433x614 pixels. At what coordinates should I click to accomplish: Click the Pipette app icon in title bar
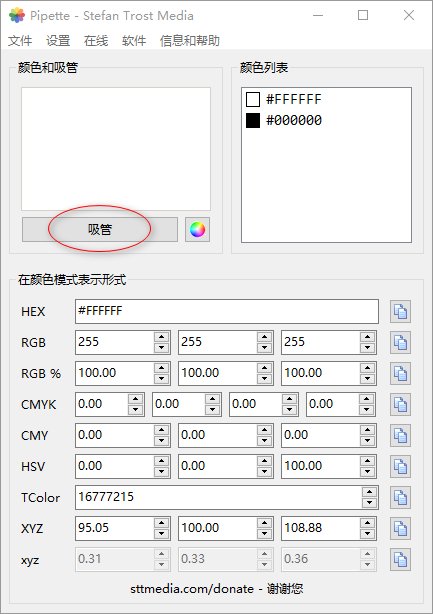click(17, 16)
